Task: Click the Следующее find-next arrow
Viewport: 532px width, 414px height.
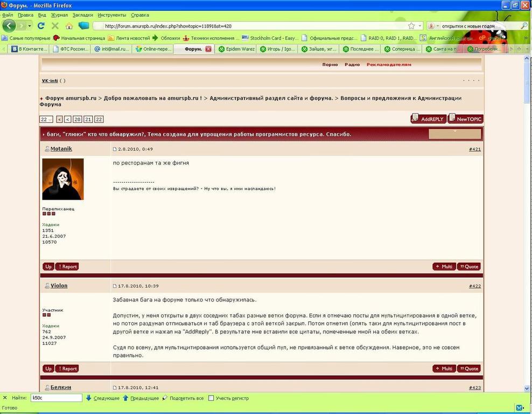Action: [x=89, y=398]
